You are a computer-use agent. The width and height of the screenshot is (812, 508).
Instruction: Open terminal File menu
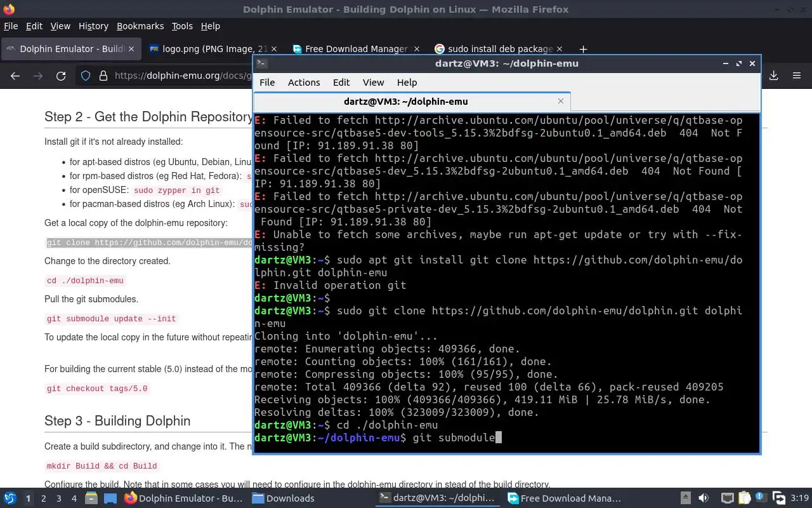click(267, 83)
